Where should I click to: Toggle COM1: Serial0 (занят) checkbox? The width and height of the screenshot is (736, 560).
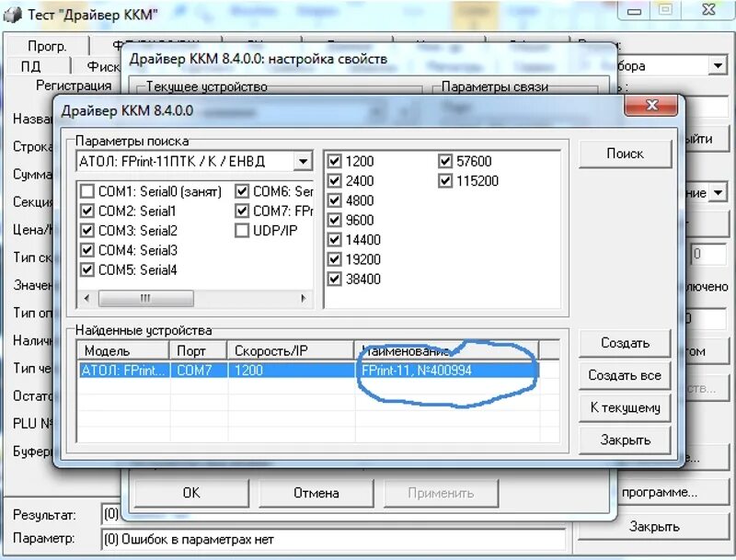point(87,191)
